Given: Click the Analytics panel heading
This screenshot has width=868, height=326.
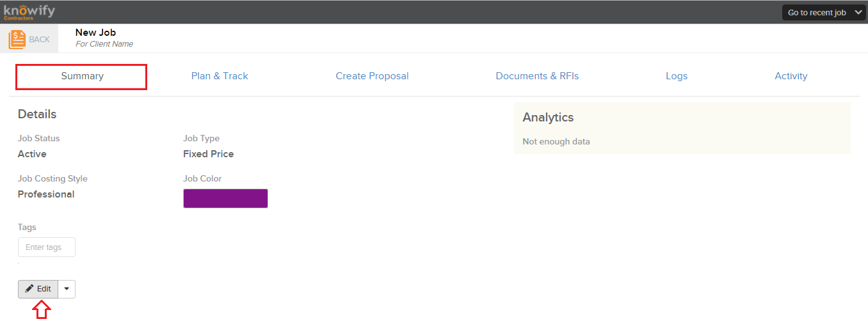Looking at the screenshot, I should [x=548, y=118].
